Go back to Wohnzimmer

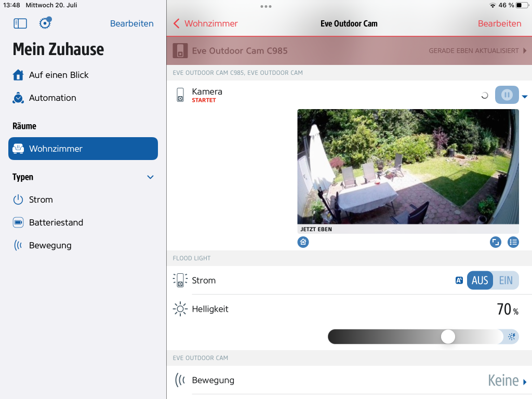tap(206, 23)
